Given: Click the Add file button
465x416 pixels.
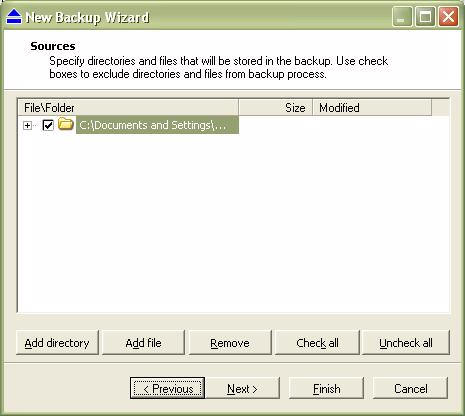Looking at the screenshot, I should pos(143,343).
